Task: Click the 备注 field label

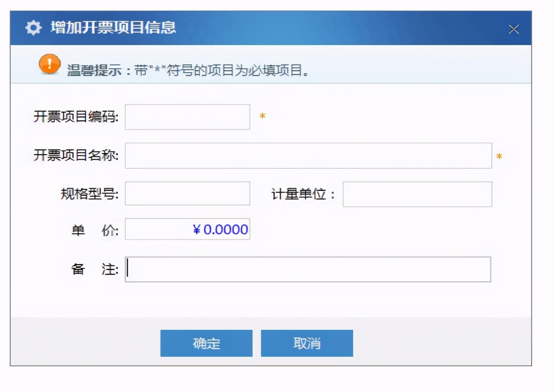Action: tap(94, 269)
